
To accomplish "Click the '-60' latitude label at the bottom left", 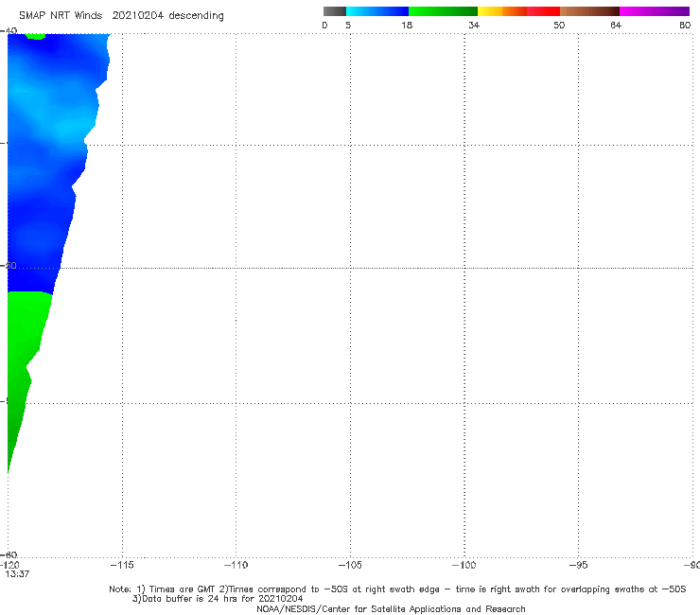I will pyautogui.click(x=9, y=554).
